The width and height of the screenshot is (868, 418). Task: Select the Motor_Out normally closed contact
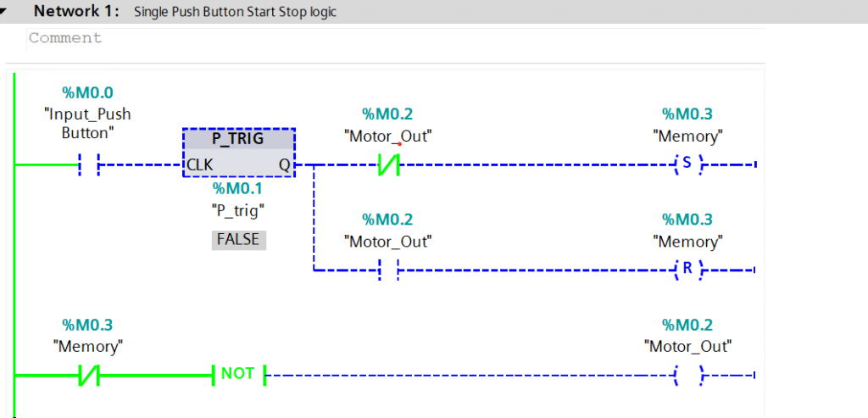tap(387, 164)
